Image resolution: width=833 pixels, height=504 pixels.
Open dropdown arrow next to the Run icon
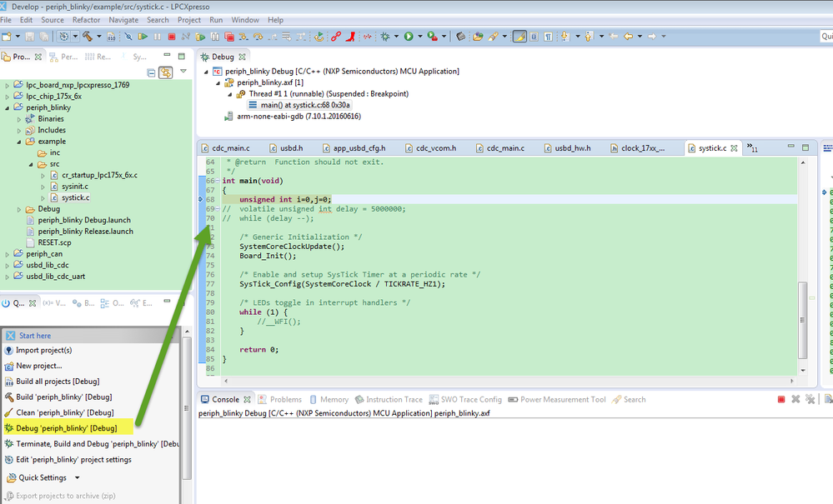pyautogui.click(x=419, y=36)
